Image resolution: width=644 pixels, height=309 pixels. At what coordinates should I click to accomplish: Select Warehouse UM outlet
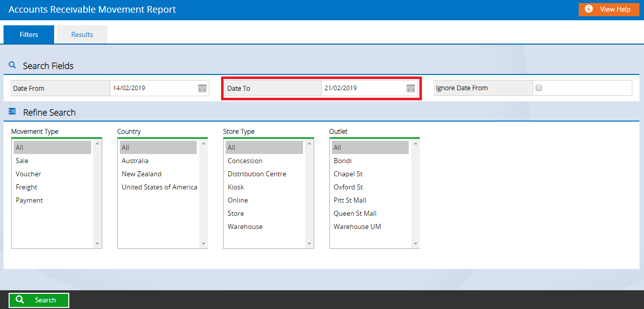[x=370, y=226]
